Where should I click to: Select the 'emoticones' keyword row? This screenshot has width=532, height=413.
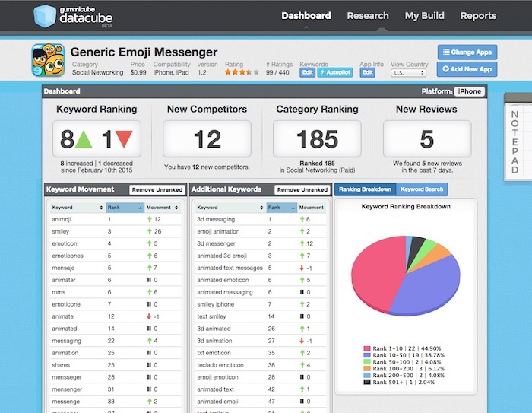coord(116,256)
